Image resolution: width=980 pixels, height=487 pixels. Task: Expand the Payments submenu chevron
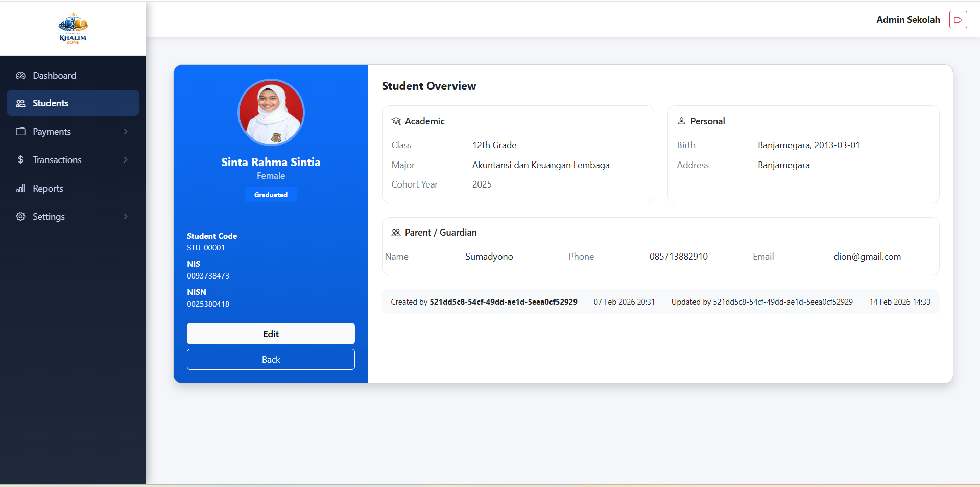126,132
